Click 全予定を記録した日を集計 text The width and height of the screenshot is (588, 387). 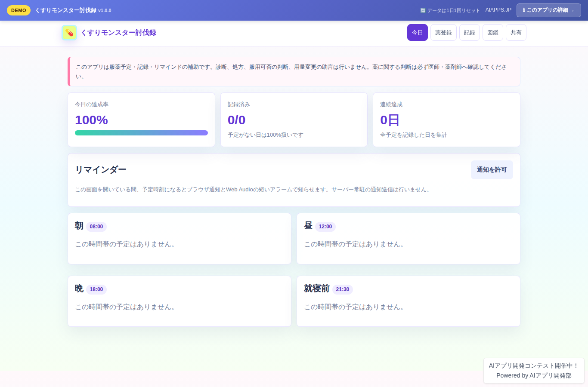(x=414, y=135)
